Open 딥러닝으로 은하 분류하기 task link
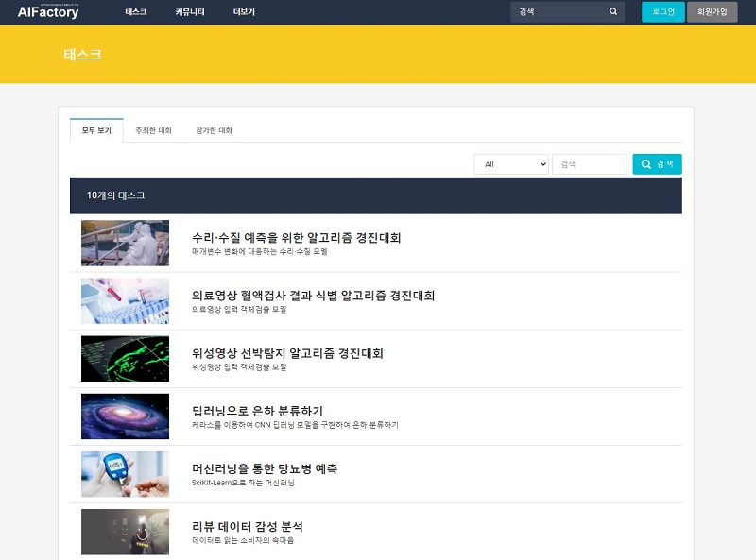Screen dimensions: 756x560 point(257,411)
